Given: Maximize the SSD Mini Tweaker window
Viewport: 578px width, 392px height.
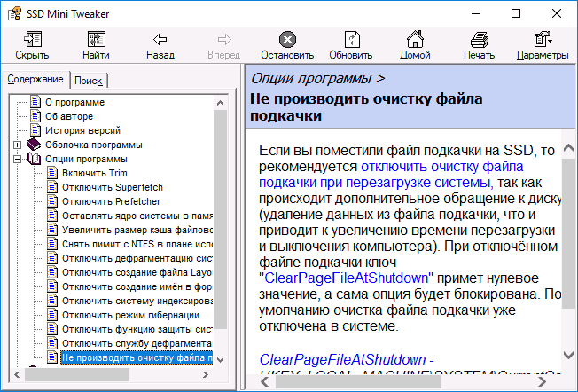Looking at the screenshot, I should (x=516, y=14).
